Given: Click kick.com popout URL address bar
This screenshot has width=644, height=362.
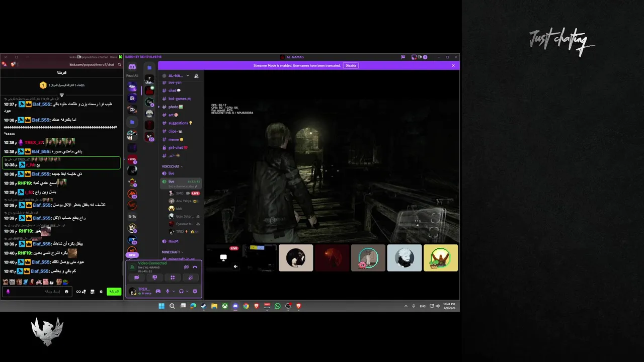Looking at the screenshot, I should tap(92, 64).
